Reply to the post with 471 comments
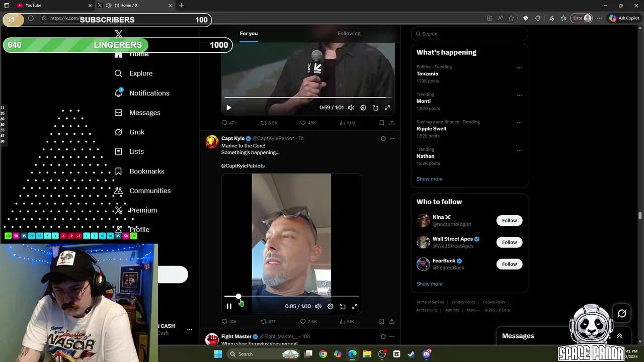 point(229,123)
